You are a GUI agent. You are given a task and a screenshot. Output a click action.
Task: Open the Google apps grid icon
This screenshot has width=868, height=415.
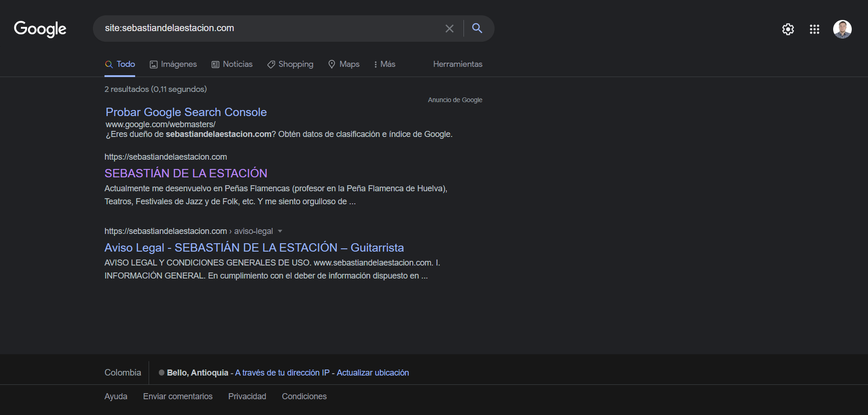pos(814,29)
